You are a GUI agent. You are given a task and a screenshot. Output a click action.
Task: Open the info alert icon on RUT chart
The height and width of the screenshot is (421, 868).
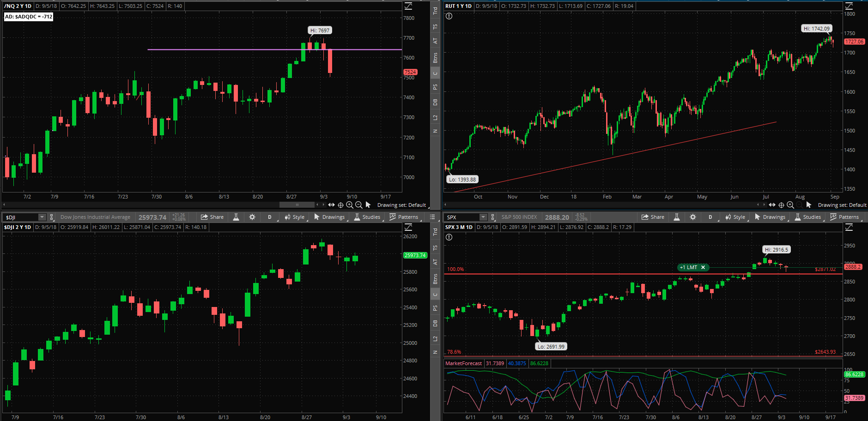(x=449, y=16)
